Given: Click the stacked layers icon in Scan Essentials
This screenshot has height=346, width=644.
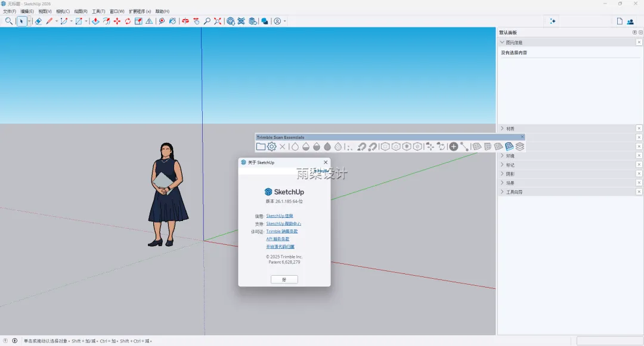Looking at the screenshot, I should pos(520,146).
